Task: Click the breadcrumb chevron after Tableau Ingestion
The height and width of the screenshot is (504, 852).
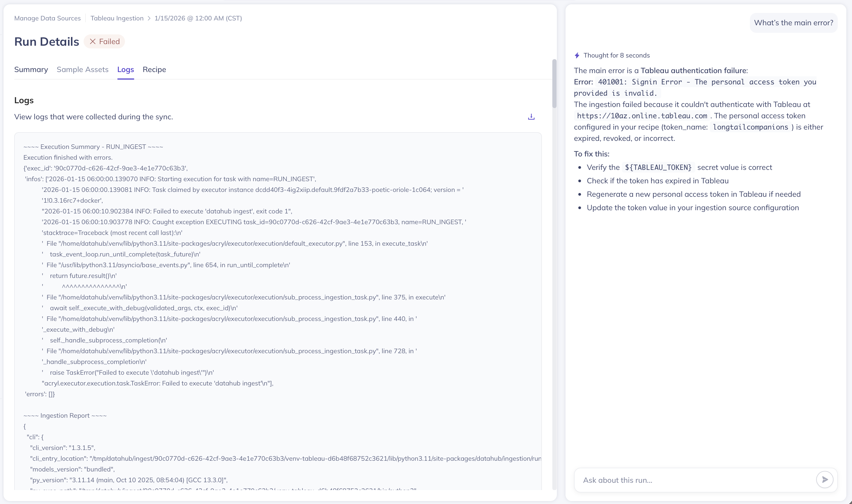Action: [149, 18]
